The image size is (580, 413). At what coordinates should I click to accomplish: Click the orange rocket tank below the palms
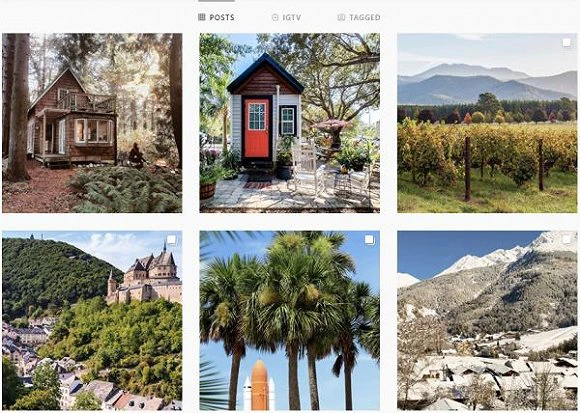[x=259, y=385]
